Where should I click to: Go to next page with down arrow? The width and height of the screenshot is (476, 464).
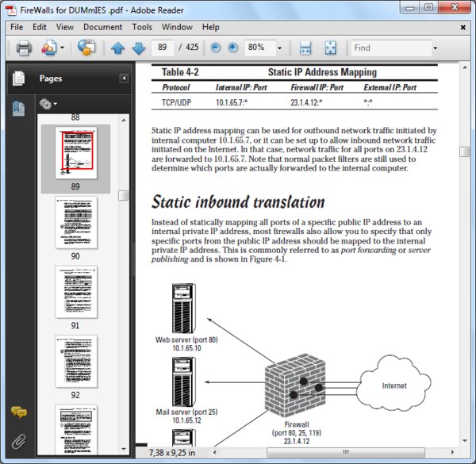pyautogui.click(x=139, y=48)
